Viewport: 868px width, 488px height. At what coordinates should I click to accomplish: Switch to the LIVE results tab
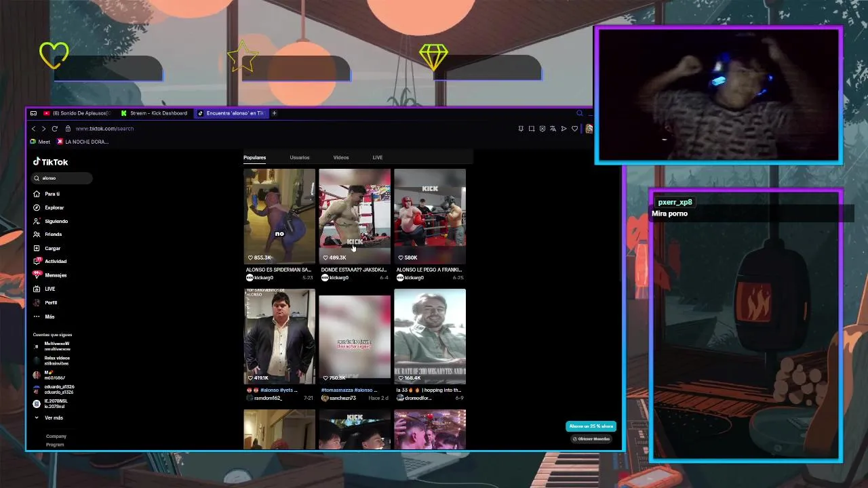378,157
